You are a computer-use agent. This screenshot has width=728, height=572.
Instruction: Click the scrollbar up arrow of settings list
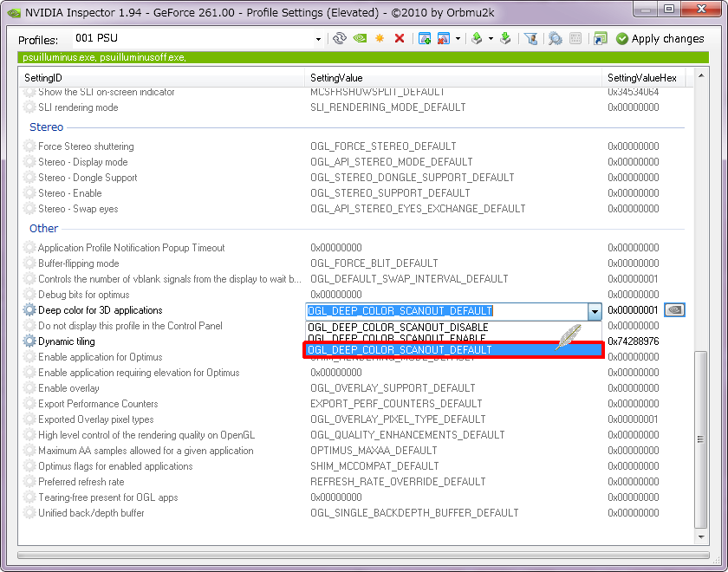tap(701, 75)
